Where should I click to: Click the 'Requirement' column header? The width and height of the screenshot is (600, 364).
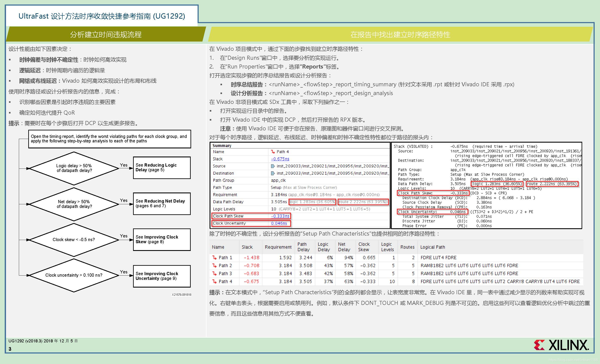tap(278, 247)
